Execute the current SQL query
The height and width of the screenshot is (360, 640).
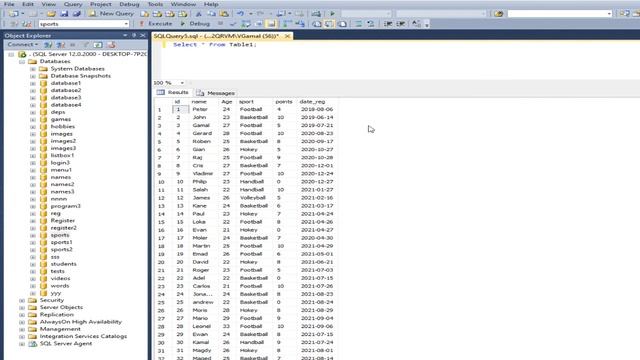pyautogui.click(x=156, y=24)
